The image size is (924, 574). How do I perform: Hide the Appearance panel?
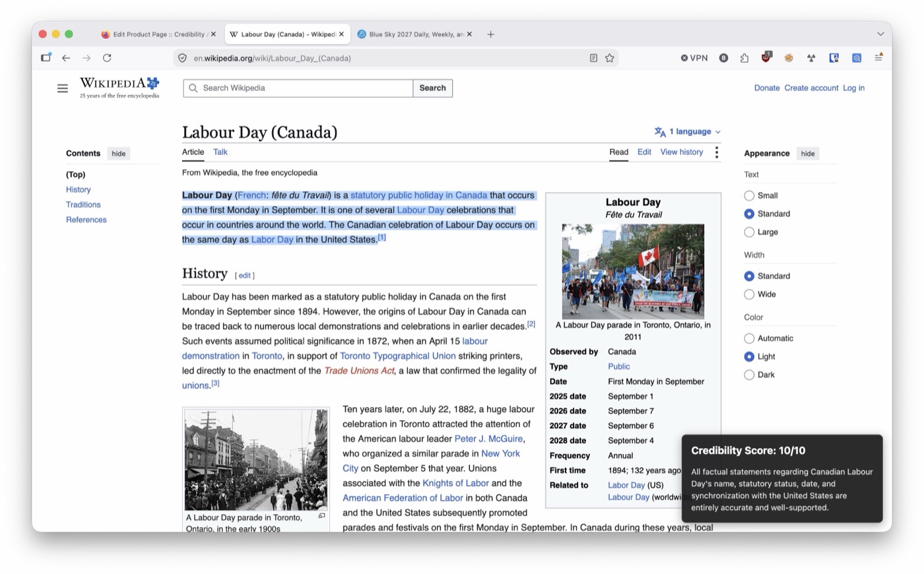(808, 154)
